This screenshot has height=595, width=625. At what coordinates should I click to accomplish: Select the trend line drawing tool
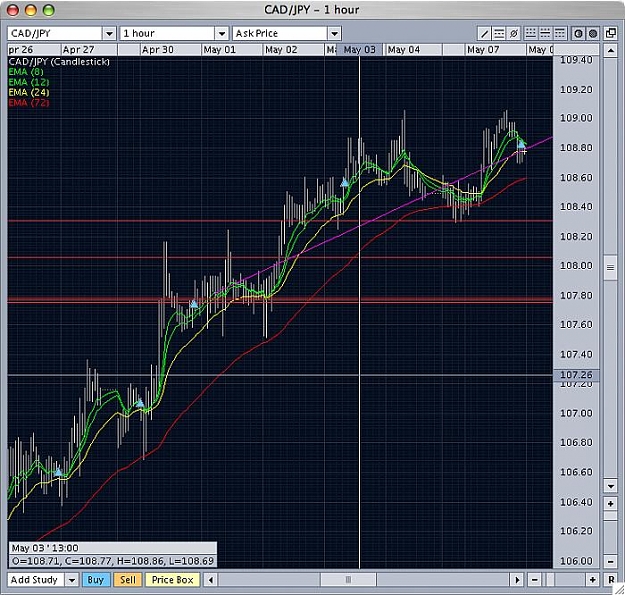[484, 33]
